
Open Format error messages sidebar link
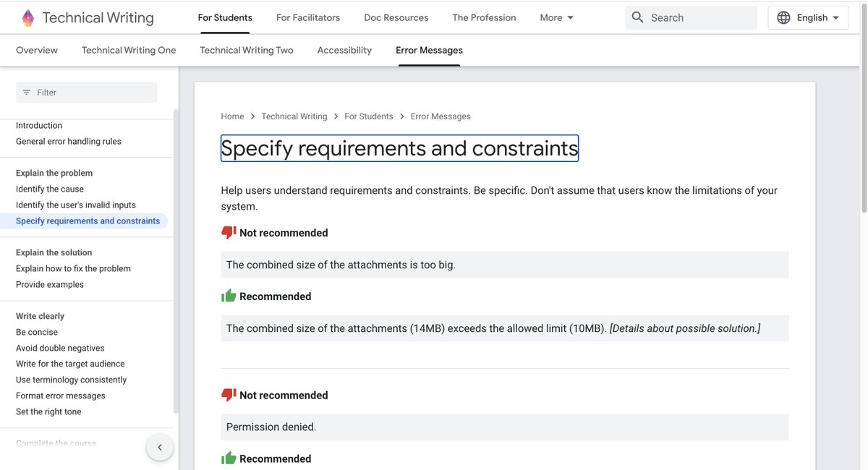(x=61, y=396)
